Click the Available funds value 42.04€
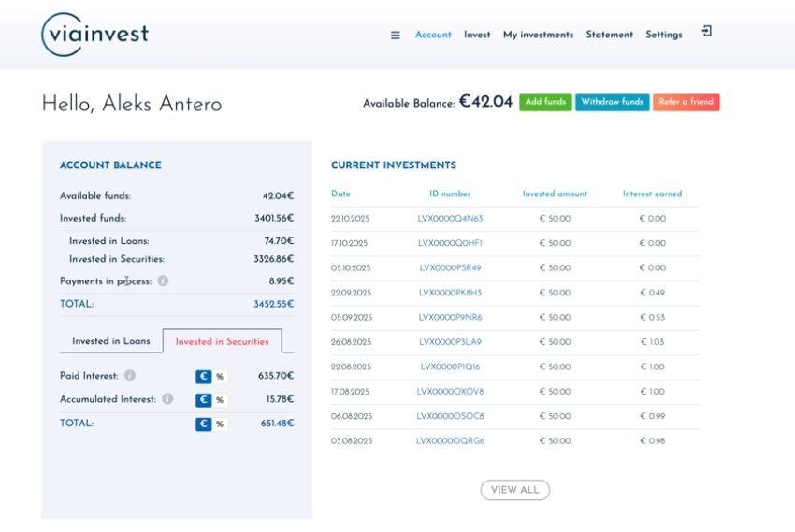The width and height of the screenshot is (795, 532). [278, 196]
